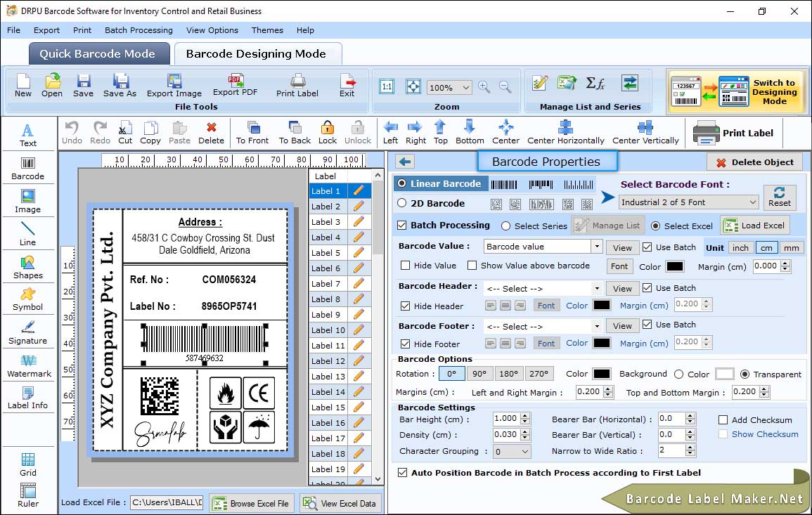812x515 pixels.
Task: Pick the Line drawing tool
Action: point(27,234)
